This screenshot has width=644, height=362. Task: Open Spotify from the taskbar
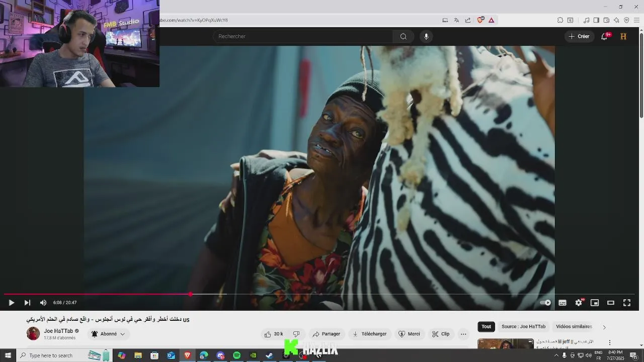pyautogui.click(x=236, y=355)
